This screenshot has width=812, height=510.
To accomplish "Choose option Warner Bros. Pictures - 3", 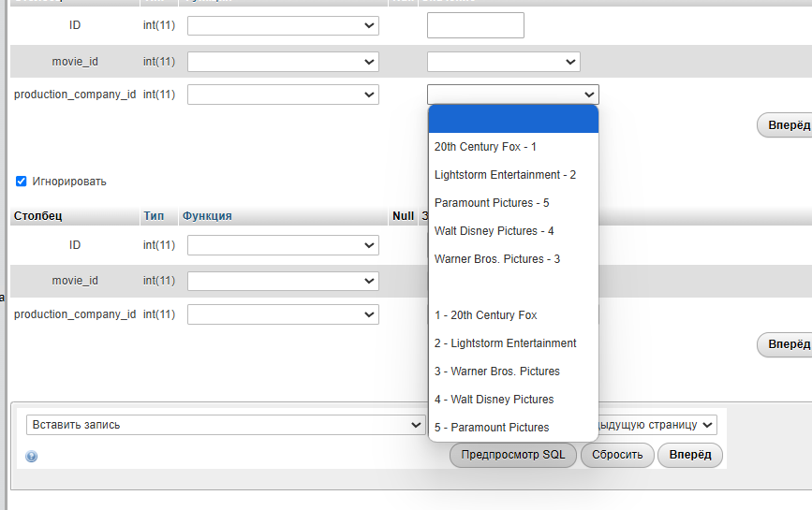I will point(514,259).
